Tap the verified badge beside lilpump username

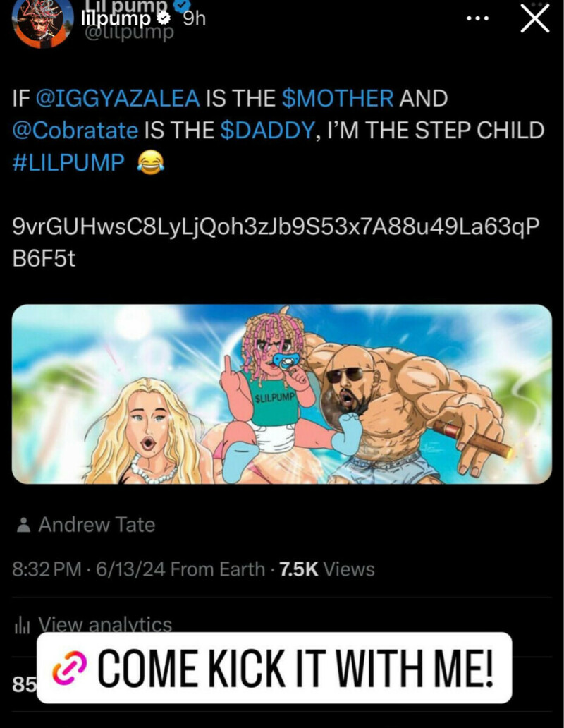click(x=164, y=19)
